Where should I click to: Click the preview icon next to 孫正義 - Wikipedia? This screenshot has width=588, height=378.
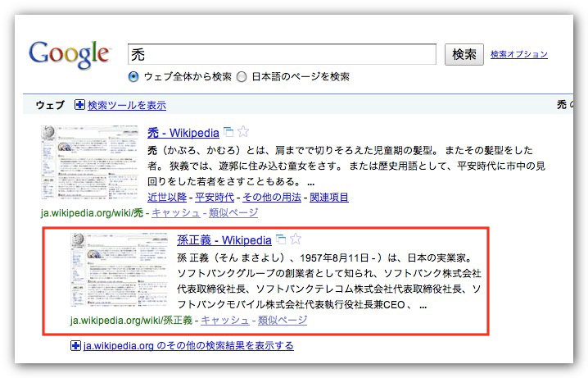click(281, 240)
